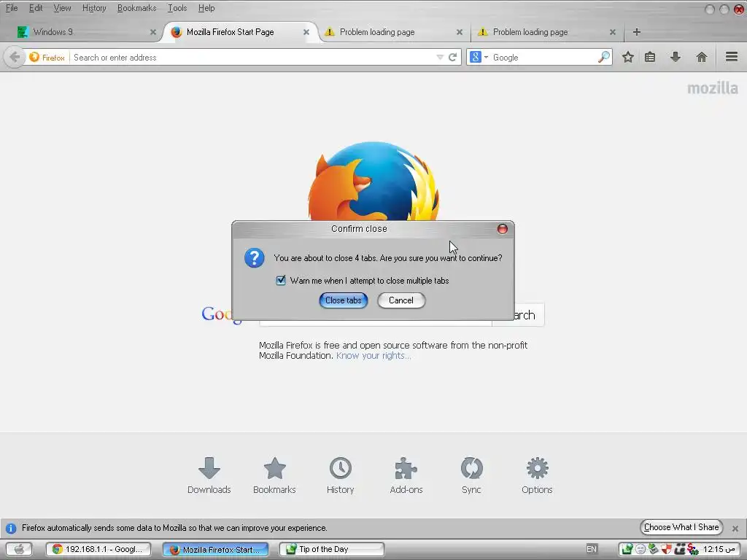Open the Edit menu

(36, 8)
